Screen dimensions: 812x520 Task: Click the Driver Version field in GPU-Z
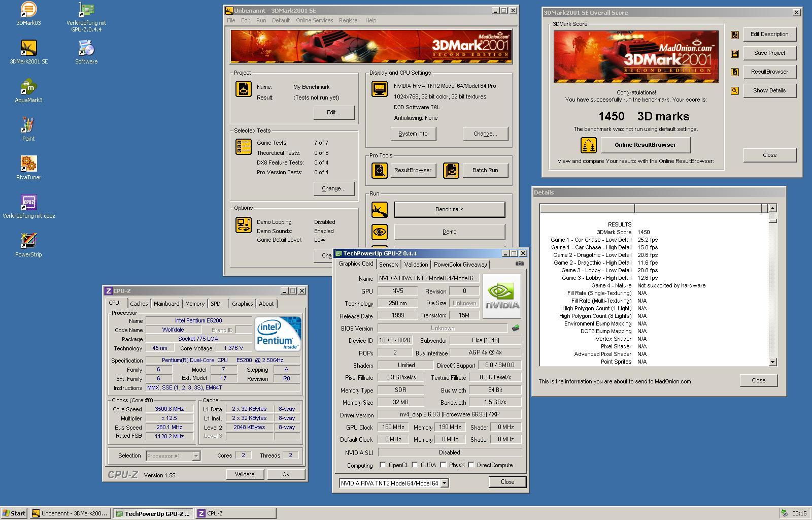point(450,415)
